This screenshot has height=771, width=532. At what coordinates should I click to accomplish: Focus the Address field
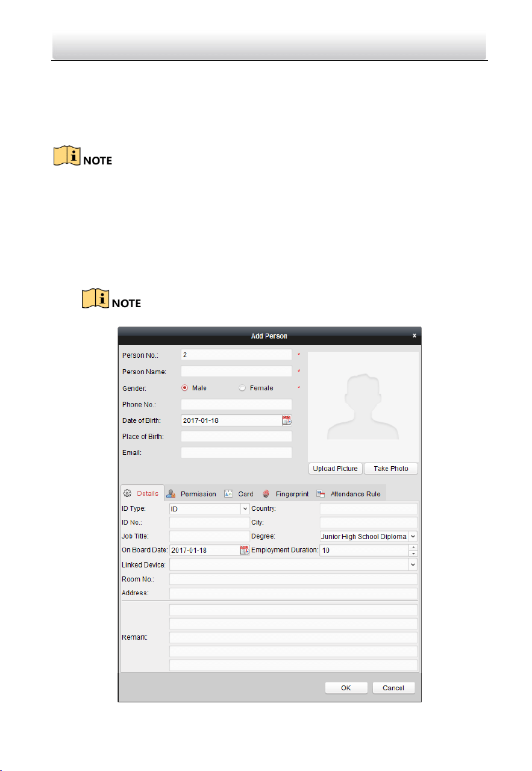[x=293, y=593]
